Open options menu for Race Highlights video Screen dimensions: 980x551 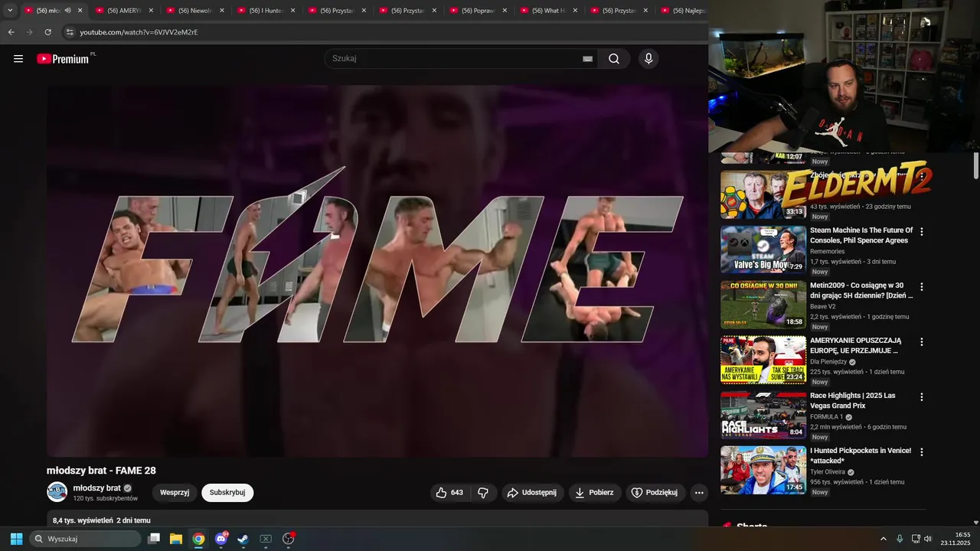[x=922, y=397]
